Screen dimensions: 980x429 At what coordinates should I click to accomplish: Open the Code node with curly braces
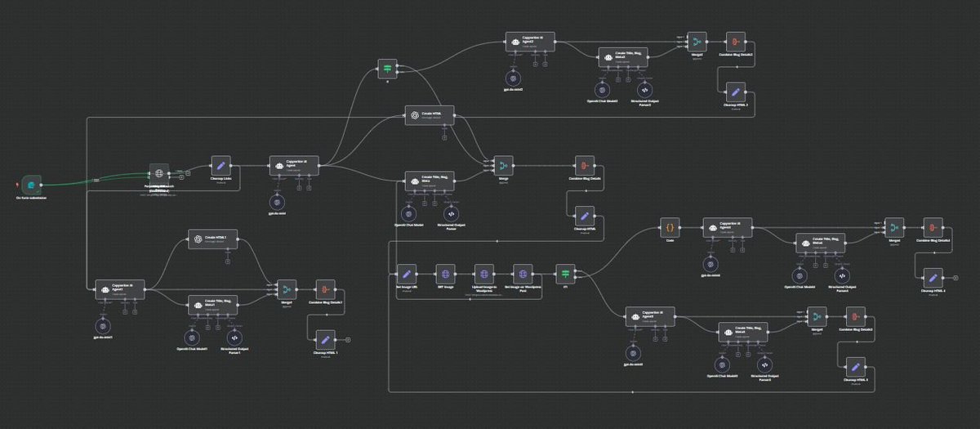tap(670, 228)
